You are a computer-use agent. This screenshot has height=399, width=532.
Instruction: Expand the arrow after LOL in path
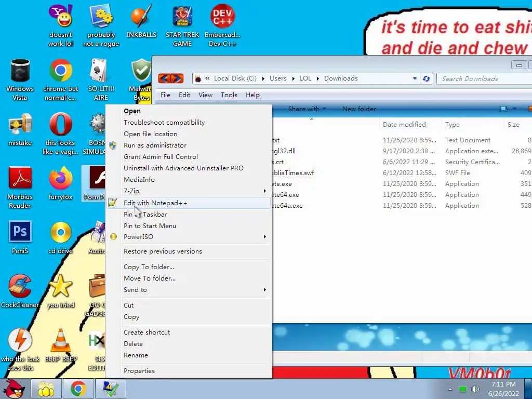(317, 79)
